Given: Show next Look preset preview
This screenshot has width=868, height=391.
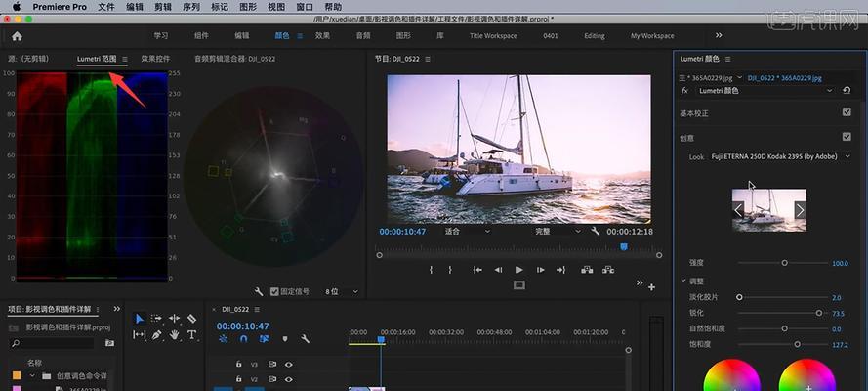Looking at the screenshot, I should [800, 210].
